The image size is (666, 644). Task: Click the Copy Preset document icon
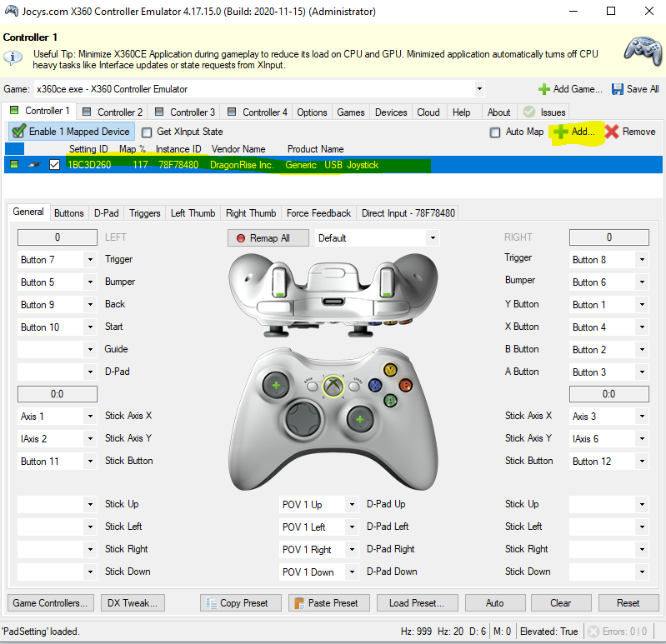[211, 603]
